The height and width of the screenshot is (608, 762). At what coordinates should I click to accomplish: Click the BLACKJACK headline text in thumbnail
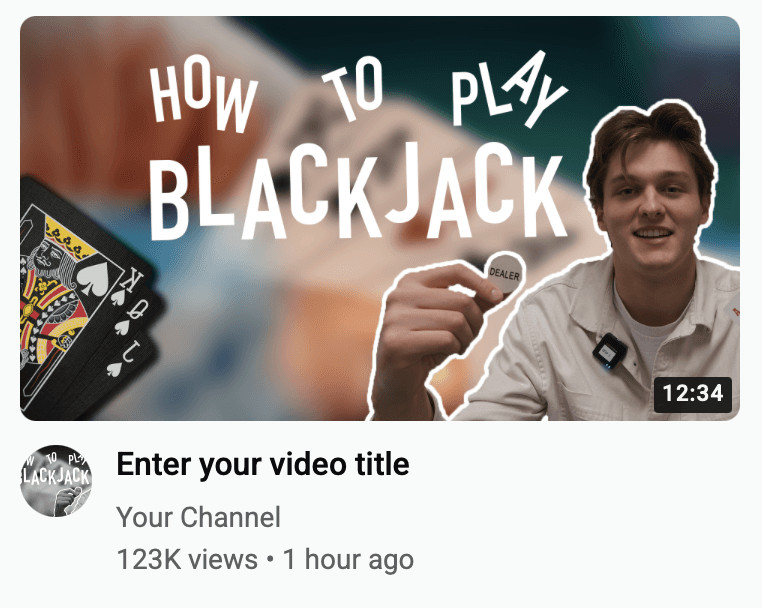pos(357,192)
